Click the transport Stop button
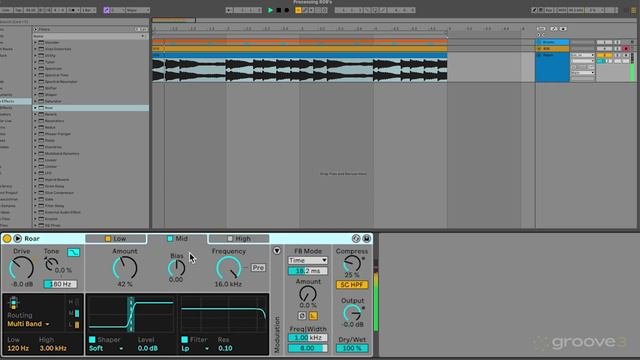This screenshot has width=640, height=360. [x=278, y=10]
